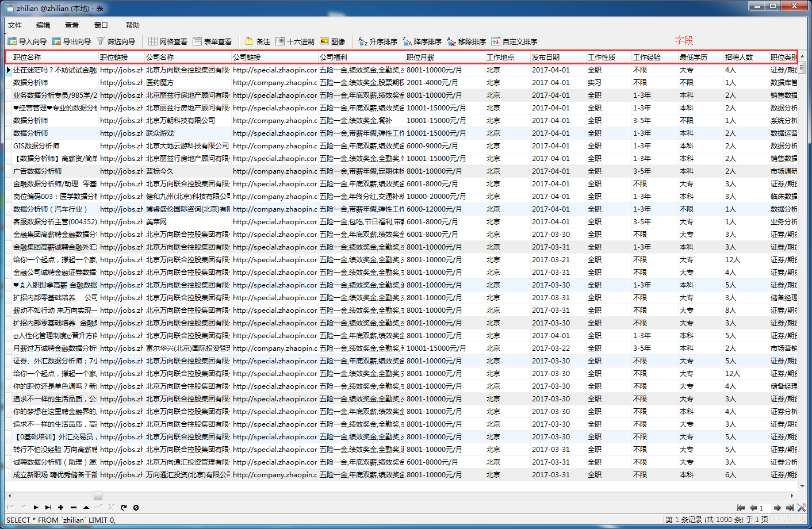
Task: Go to next record with play arrow
Action: click(x=36, y=507)
